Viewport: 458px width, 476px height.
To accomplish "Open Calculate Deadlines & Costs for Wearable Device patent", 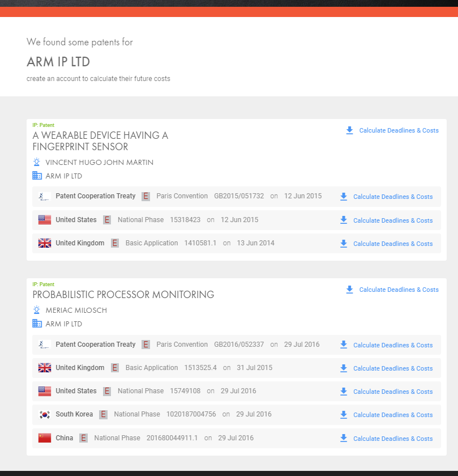I will point(399,130).
